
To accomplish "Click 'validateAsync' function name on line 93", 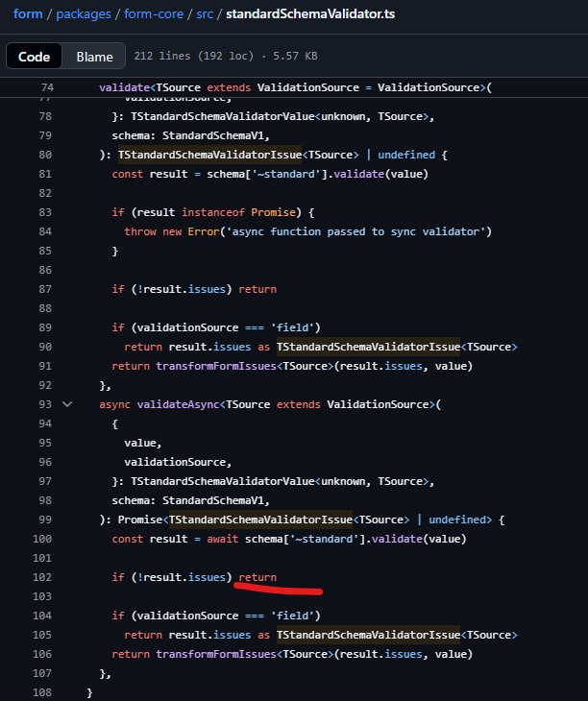I will [179, 404].
